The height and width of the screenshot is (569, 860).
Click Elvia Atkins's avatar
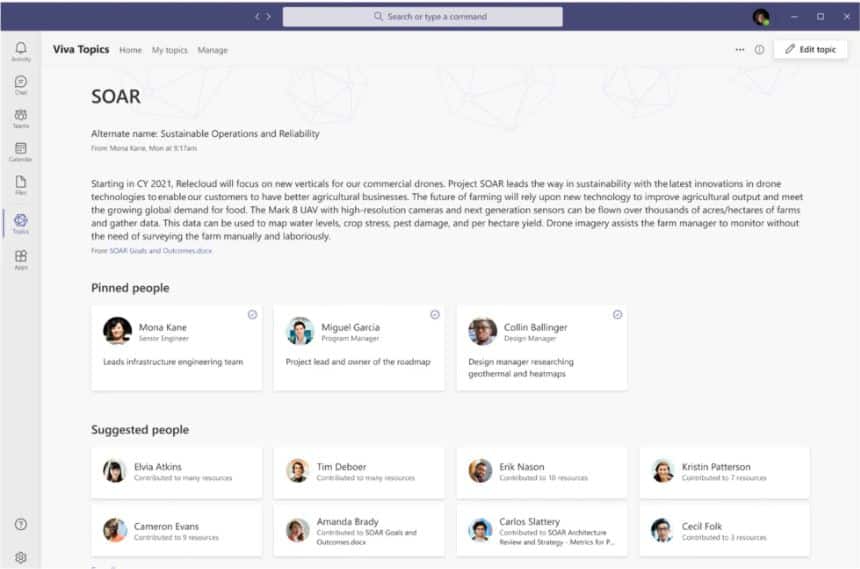115,471
